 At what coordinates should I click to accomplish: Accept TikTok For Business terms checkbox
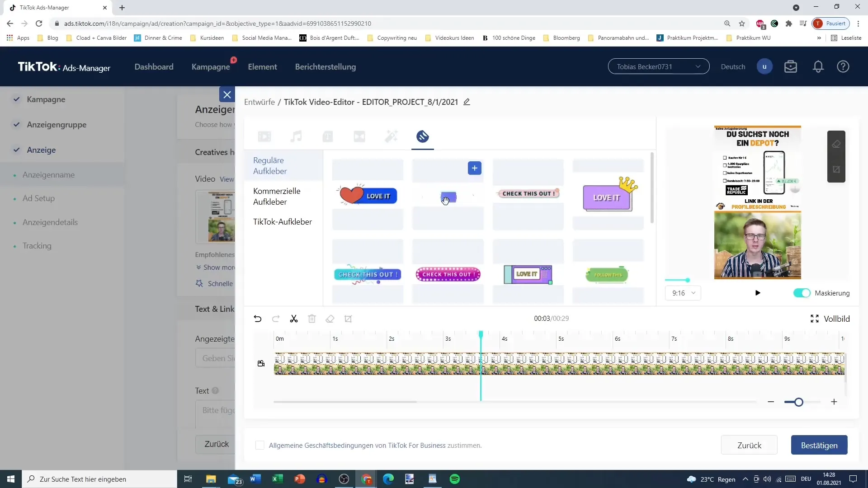(260, 446)
